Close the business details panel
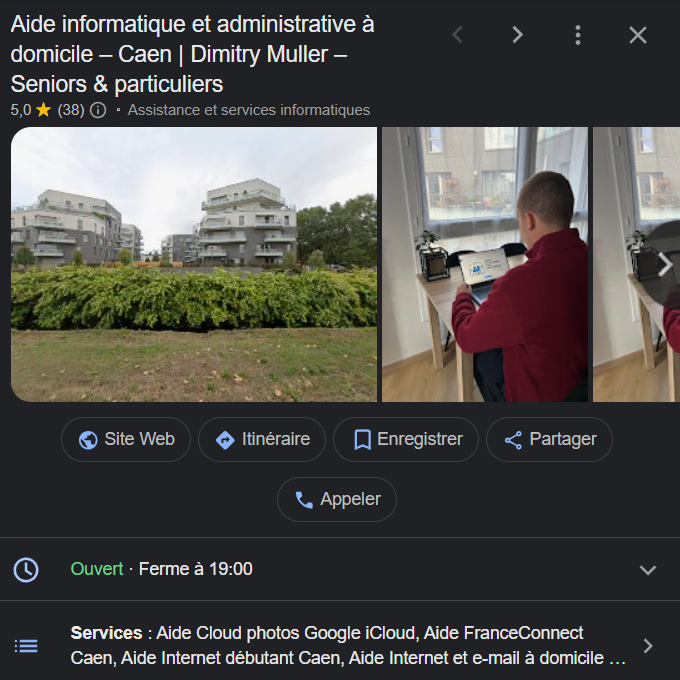680x680 pixels. [637, 35]
